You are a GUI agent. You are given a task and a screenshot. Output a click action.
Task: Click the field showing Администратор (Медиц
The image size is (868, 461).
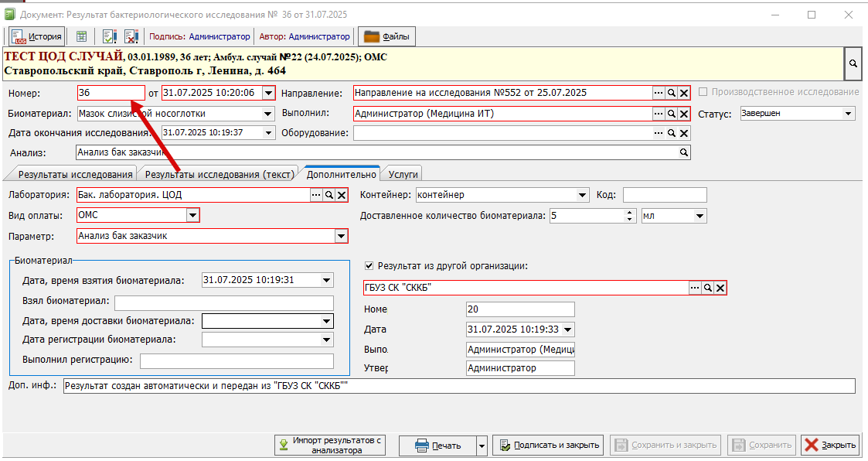(520, 350)
